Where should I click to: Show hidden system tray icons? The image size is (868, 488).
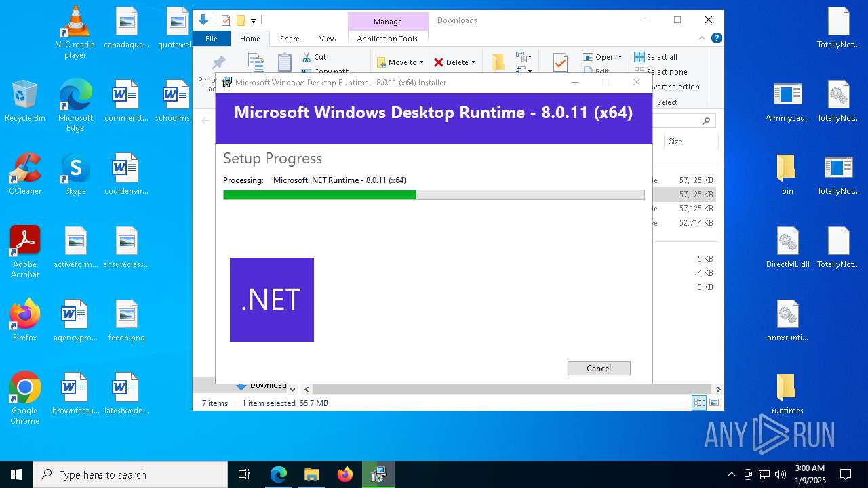tap(731, 474)
